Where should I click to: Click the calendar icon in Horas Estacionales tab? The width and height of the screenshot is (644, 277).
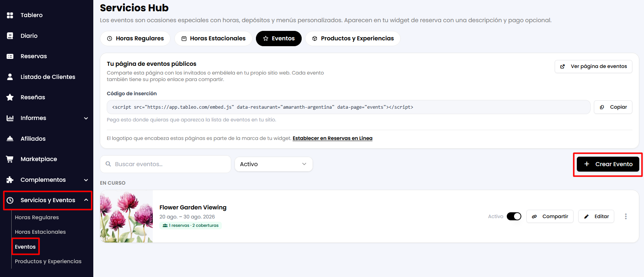(x=184, y=39)
